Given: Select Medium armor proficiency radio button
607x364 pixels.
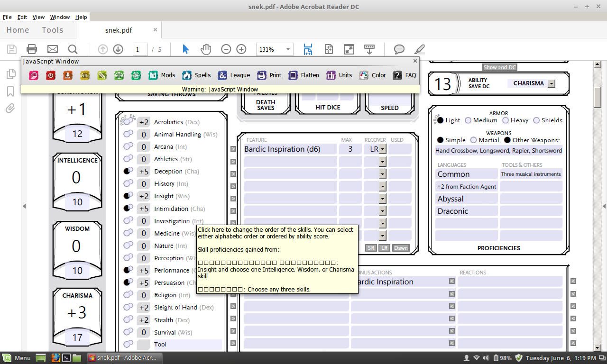Looking at the screenshot, I should coord(468,120).
